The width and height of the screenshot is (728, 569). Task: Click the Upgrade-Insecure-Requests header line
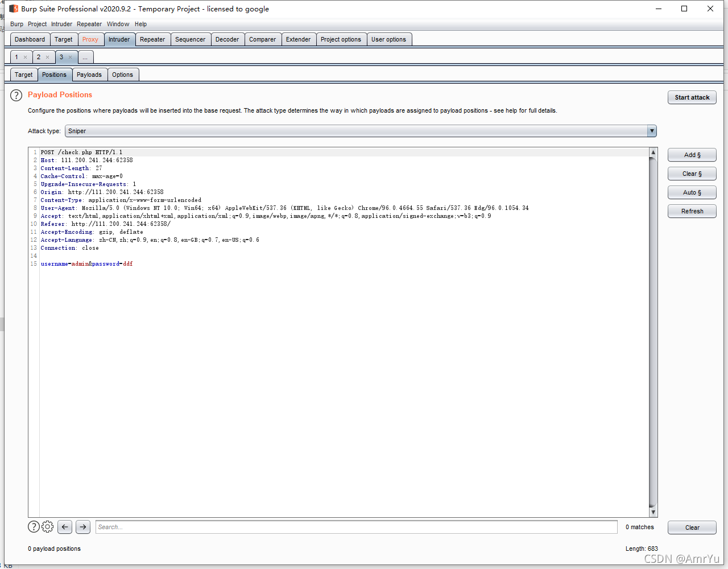pos(88,184)
